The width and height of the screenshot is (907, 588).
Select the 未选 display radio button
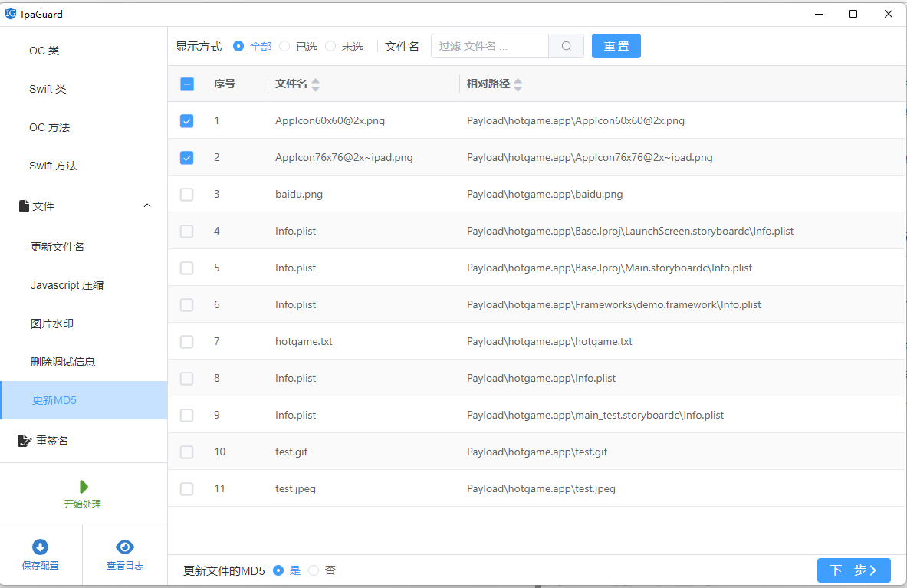pyautogui.click(x=330, y=46)
